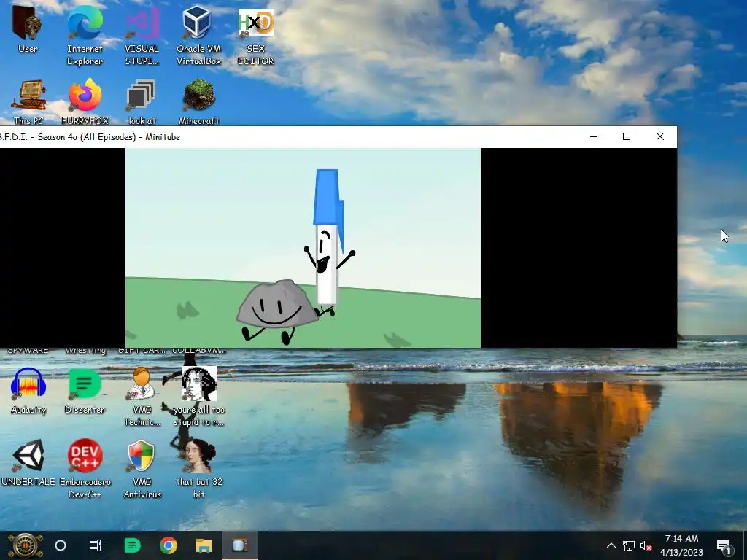This screenshot has height=560, width=747.
Task: Launch Minecraft from the desktop
Action: [x=199, y=101]
